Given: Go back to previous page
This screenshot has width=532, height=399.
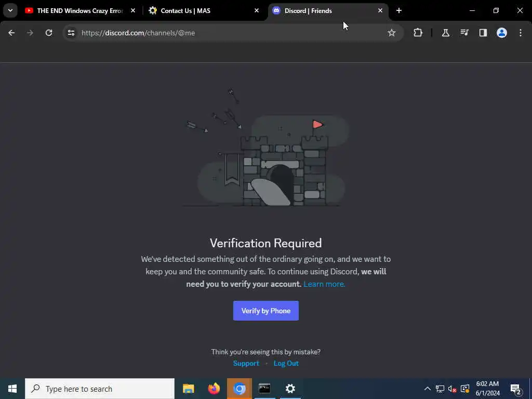Looking at the screenshot, I should [11, 33].
